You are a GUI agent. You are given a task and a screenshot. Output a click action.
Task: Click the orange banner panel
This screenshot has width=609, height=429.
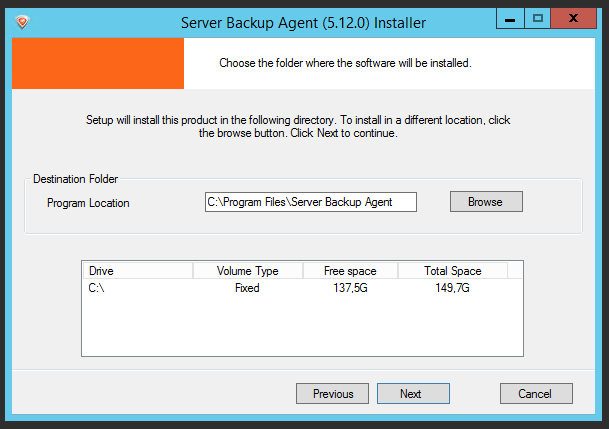pyautogui.click(x=98, y=63)
